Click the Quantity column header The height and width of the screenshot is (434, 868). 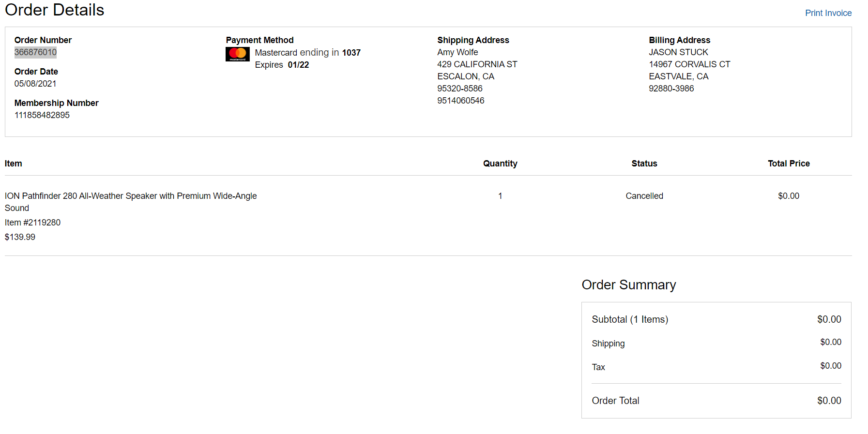pyautogui.click(x=500, y=164)
